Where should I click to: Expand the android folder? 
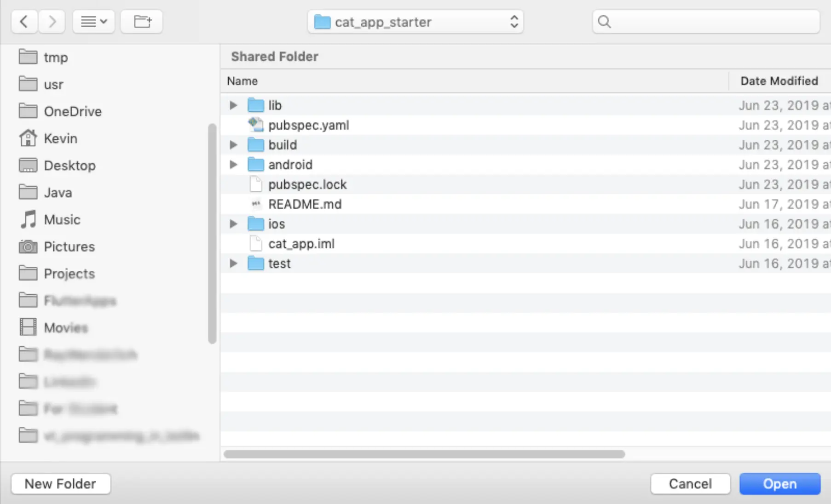(x=234, y=165)
